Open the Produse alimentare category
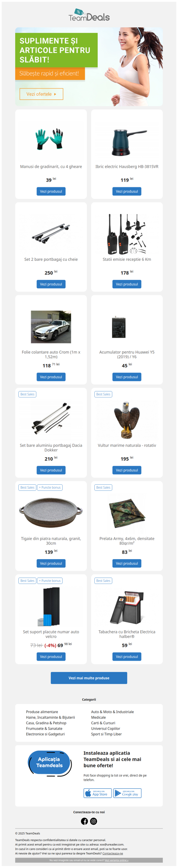 42,712
